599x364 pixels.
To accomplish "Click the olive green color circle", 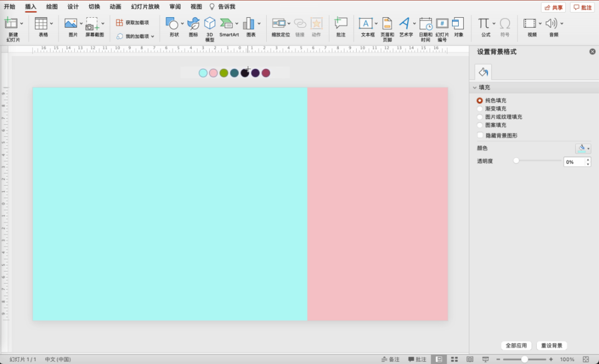I will [224, 73].
